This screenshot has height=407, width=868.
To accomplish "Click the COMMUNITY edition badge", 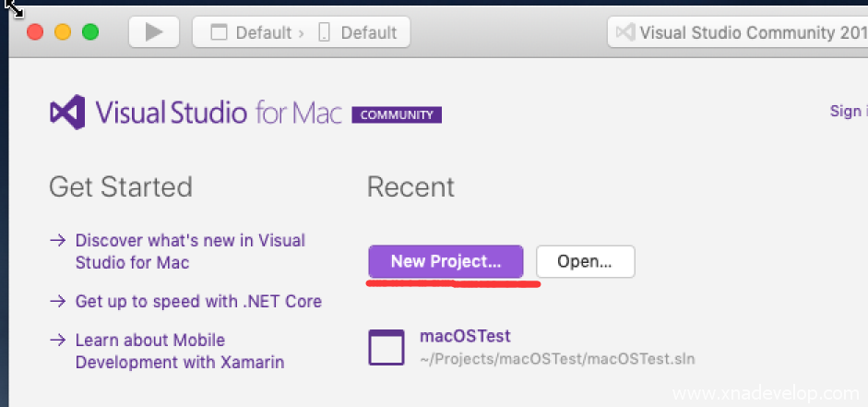I will pos(397,115).
